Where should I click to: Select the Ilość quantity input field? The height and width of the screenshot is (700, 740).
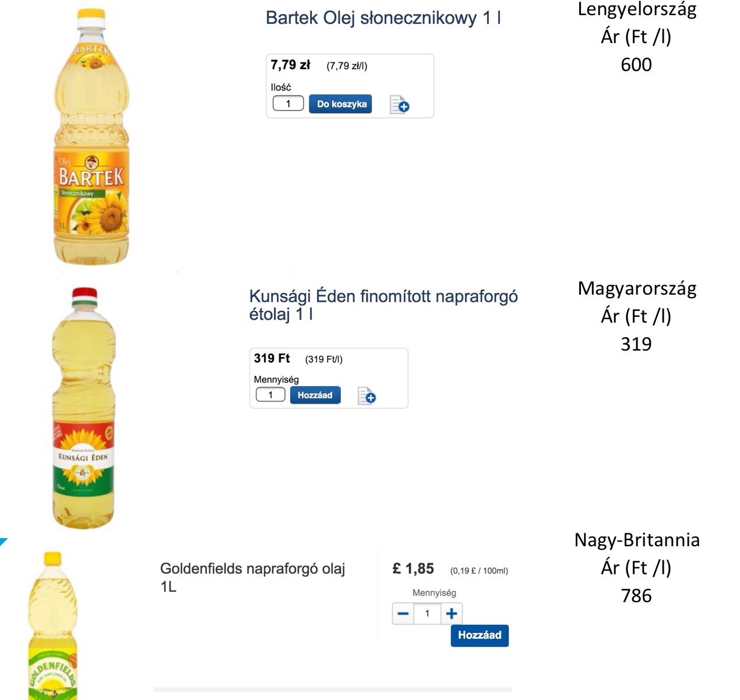(288, 103)
